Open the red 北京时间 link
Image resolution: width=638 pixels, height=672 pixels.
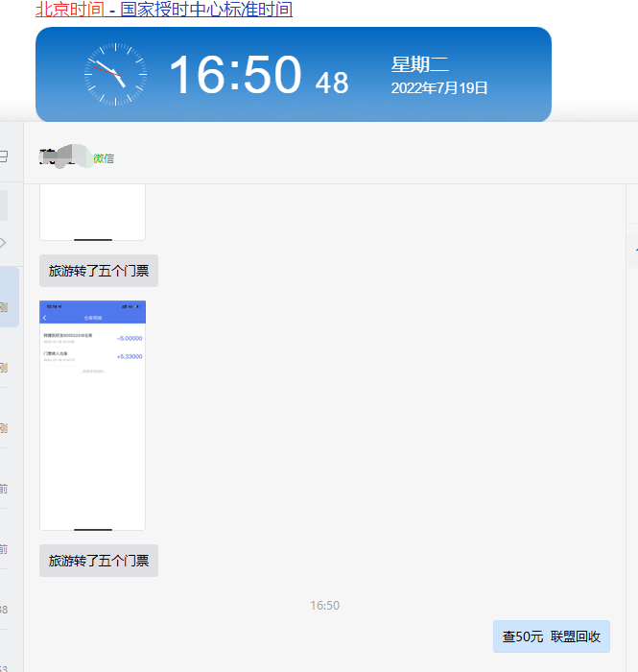tap(69, 11)
